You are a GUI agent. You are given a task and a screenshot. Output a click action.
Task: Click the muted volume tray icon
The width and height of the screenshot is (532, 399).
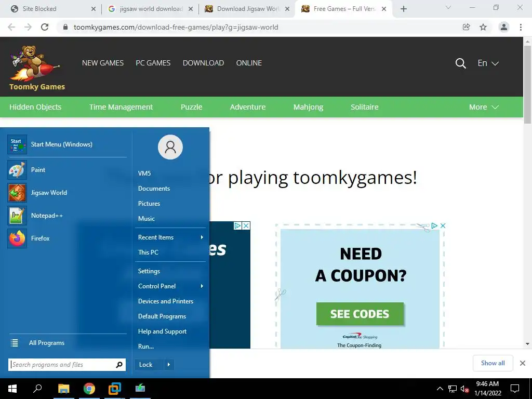[x=464, y=389]
